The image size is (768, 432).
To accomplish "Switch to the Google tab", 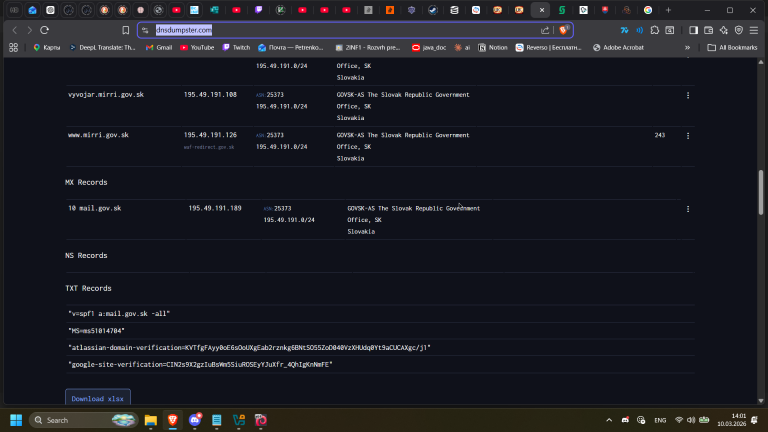I will [x=648, y=10].
